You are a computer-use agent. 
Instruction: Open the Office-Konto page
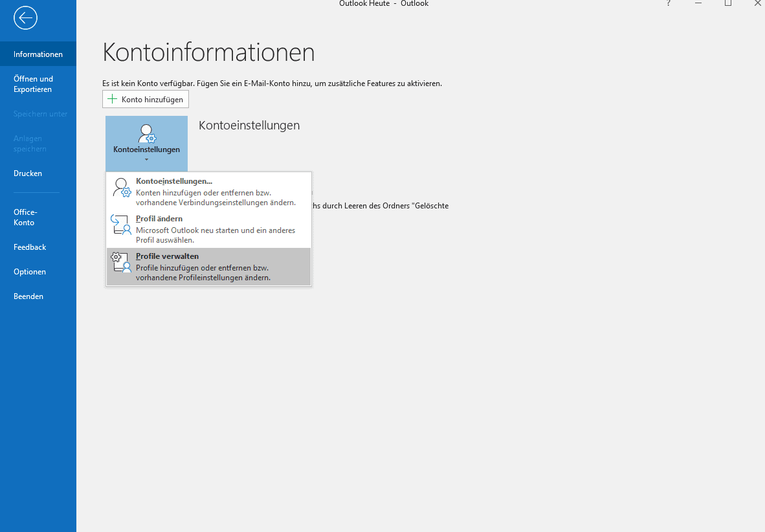tap(38, 217)
